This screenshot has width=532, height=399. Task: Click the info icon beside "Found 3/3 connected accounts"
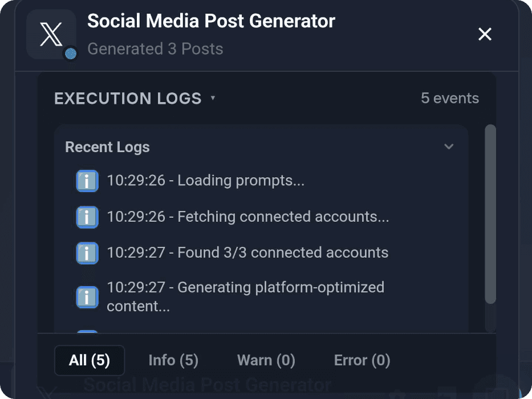[87, 253]
